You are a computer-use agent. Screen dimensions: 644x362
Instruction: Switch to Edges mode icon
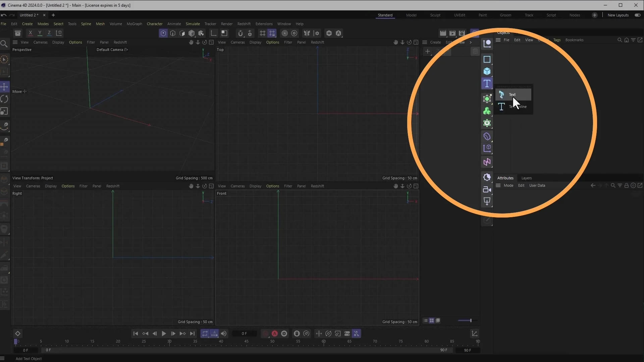click(x=173, y=33)
